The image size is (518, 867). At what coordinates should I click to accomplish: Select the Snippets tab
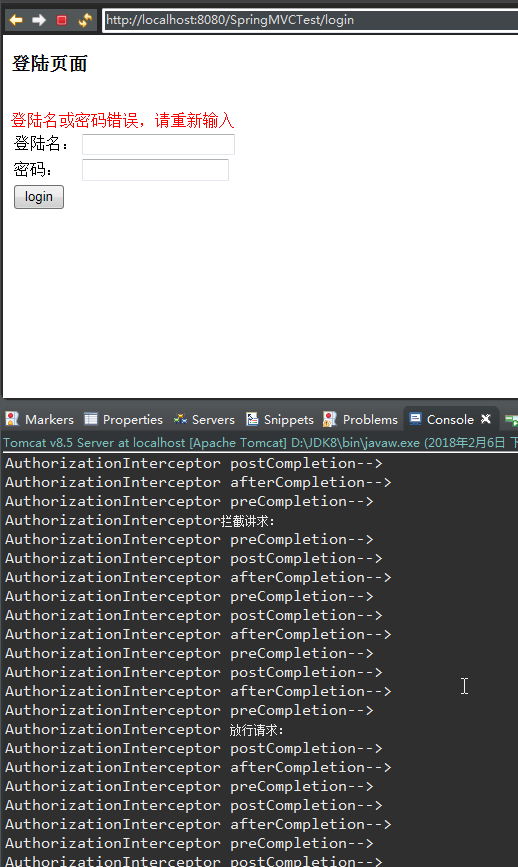[x=280, y=420]
